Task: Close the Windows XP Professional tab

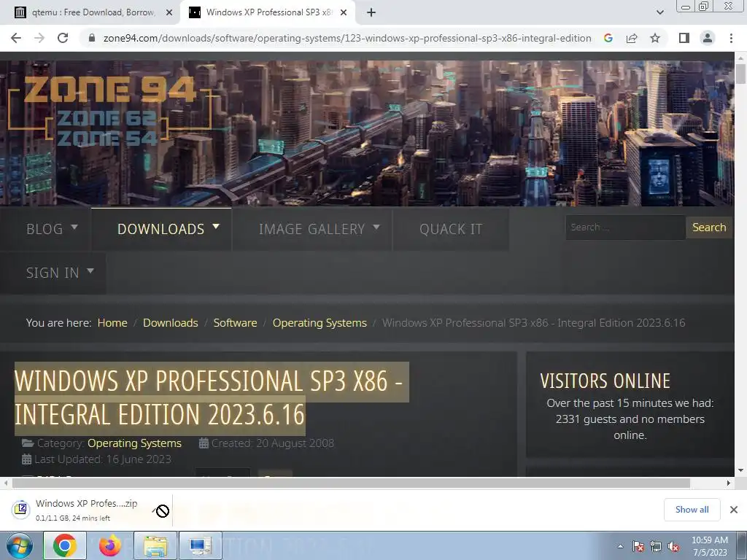Action: [x=344, y=12]
